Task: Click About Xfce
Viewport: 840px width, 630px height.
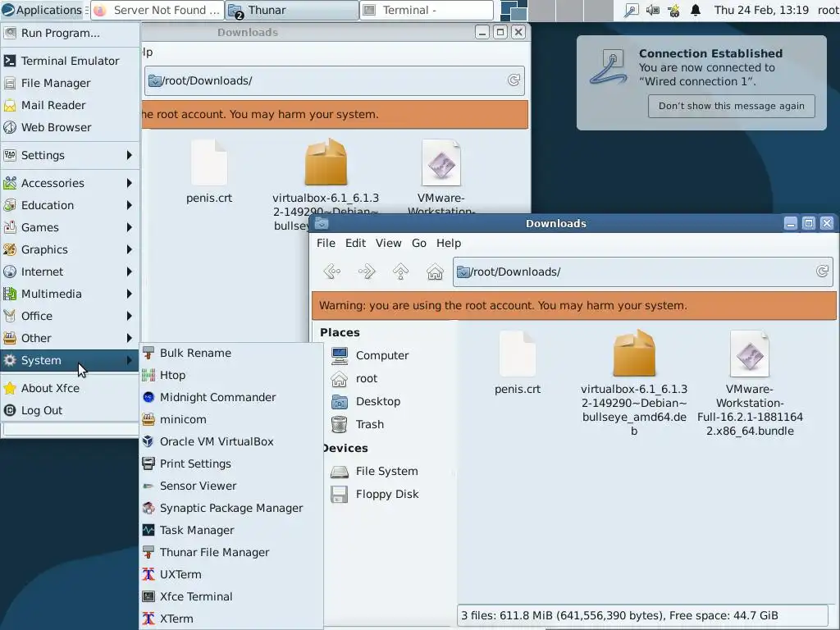Action: [x=71, y=388]
